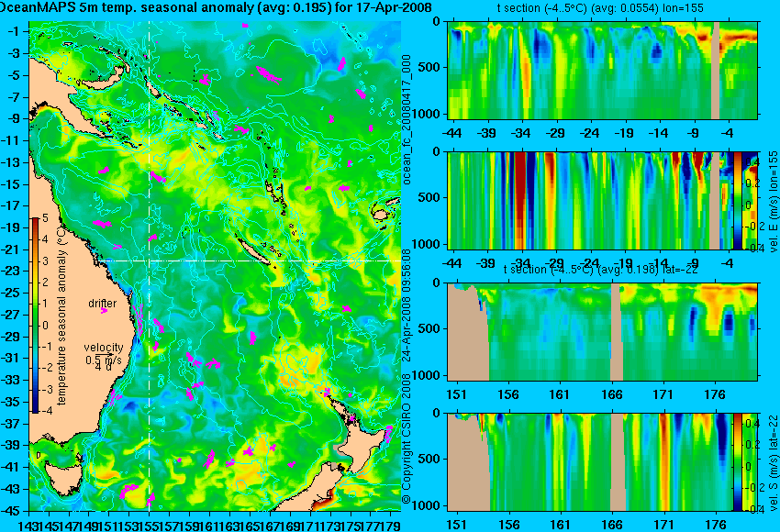Viewport: 780px width, 532px height.
Task: Open the southward velocity section at lat=-22
Action: (590, 462)
